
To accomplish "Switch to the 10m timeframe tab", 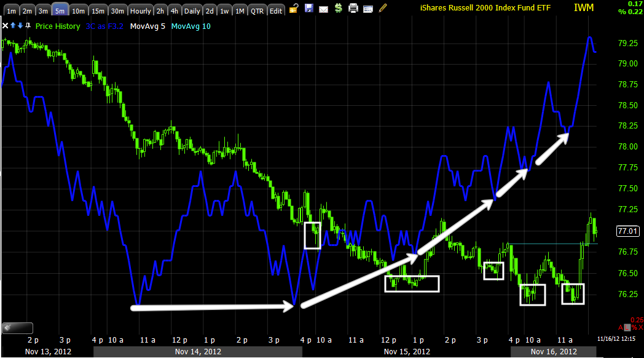I will pos(78,10).
